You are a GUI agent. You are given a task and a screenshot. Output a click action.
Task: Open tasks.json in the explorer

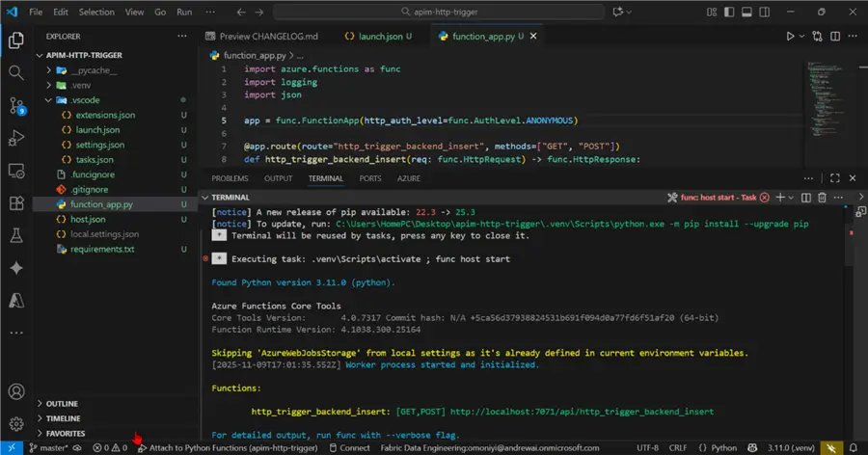[95, 159]
